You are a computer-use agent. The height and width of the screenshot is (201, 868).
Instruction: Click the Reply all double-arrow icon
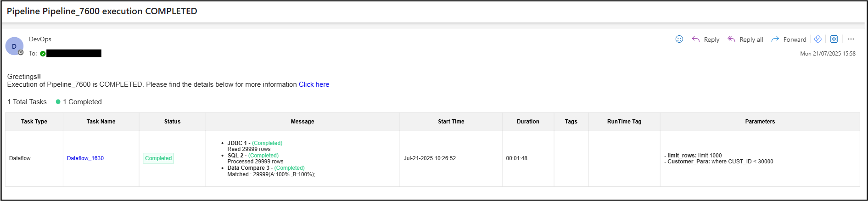pos(732,39)
